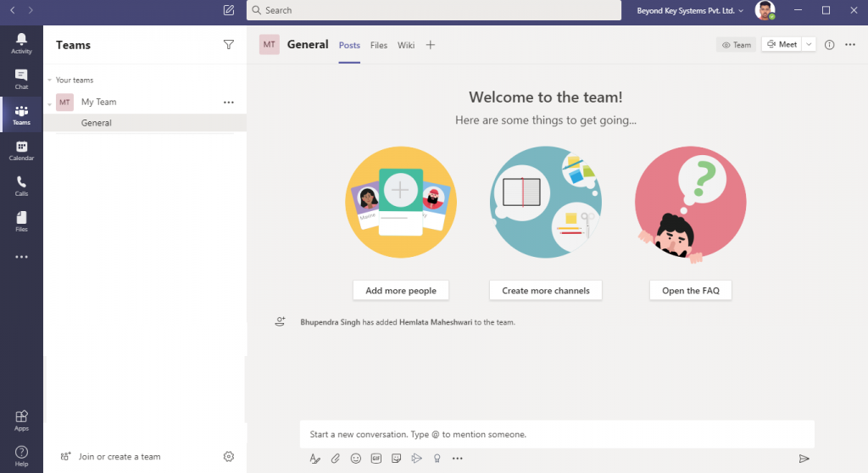The height and width of the screenshot is (473, 868).
Task: Click the new chat compose icon
Action: (229, 10)
